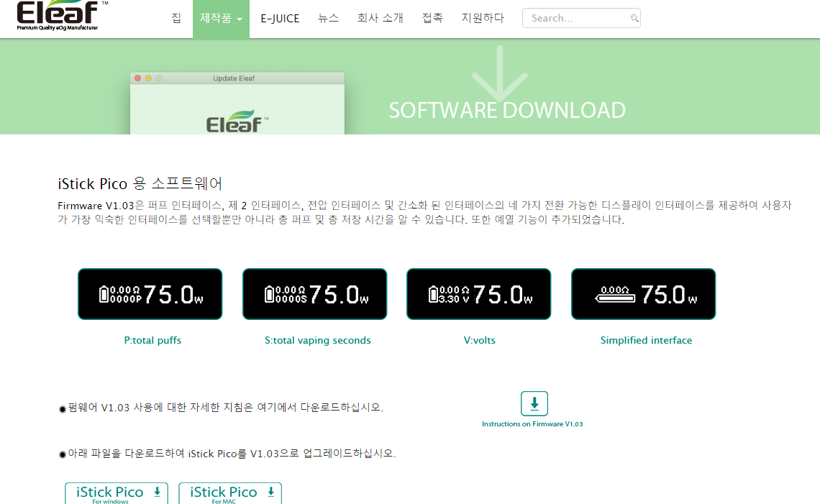
Task: Focus the Search input field
Action: pos(581,18)
